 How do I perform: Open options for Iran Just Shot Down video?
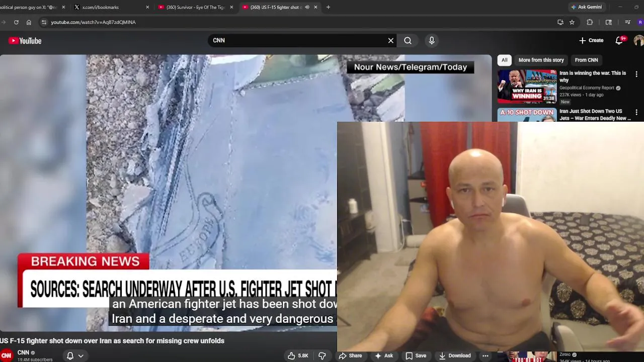click(636, 112)
